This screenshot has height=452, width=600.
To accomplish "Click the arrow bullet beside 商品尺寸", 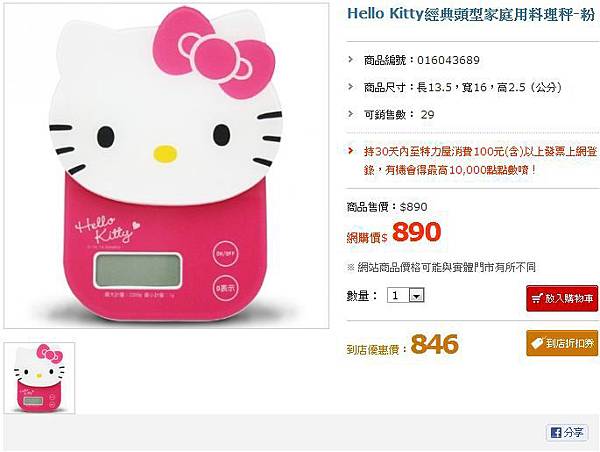I will [351, 86].
